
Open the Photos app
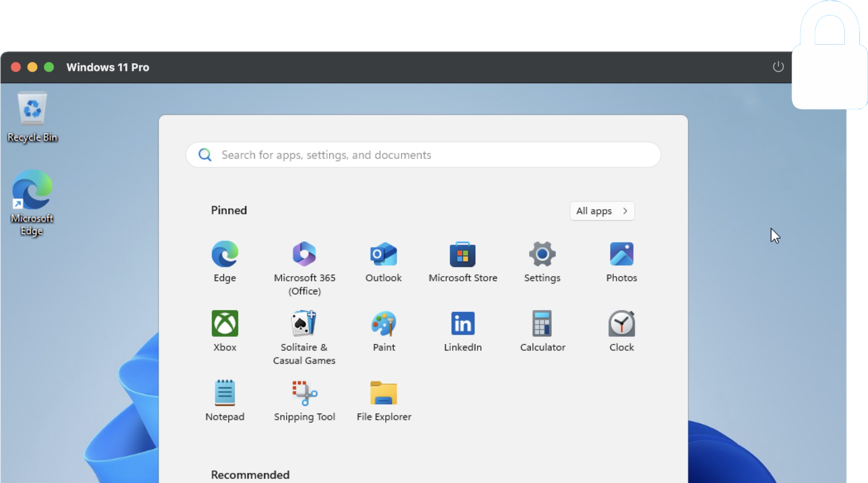[x=621, y=261]
